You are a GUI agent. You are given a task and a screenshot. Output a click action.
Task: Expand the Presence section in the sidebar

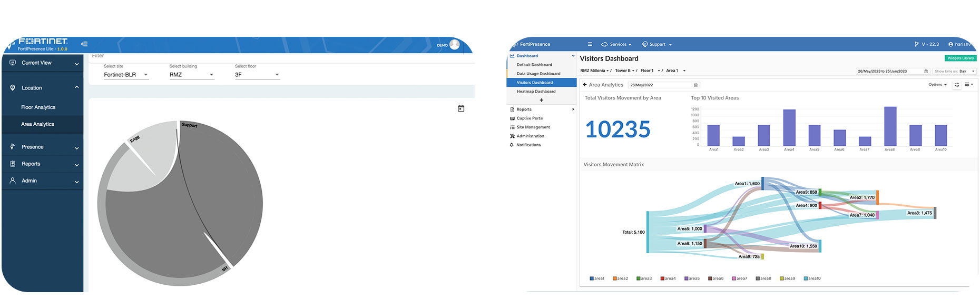(x=42, y=147)
